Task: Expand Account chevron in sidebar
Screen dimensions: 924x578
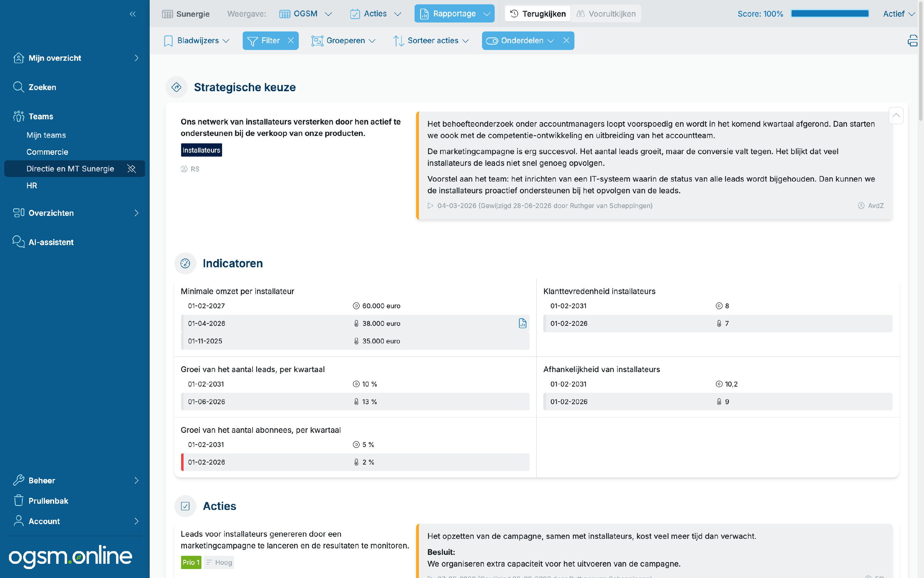Action: (x=136, y=521)
